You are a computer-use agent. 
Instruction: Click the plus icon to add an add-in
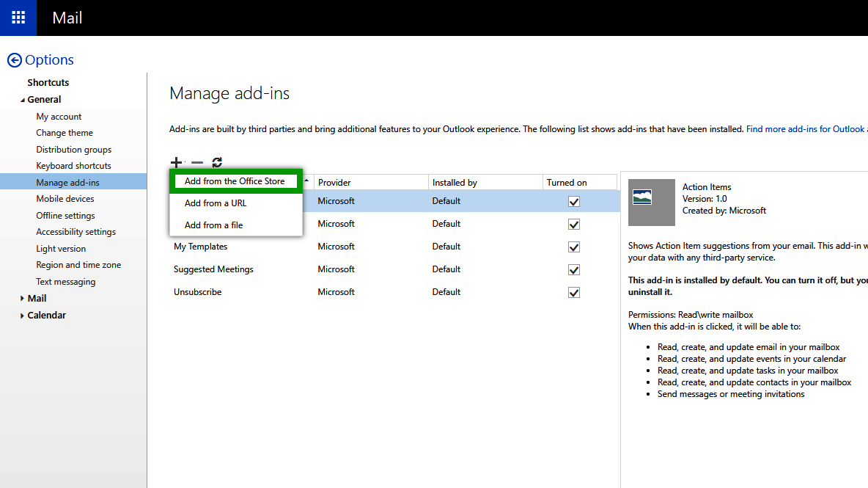(176, 162)
